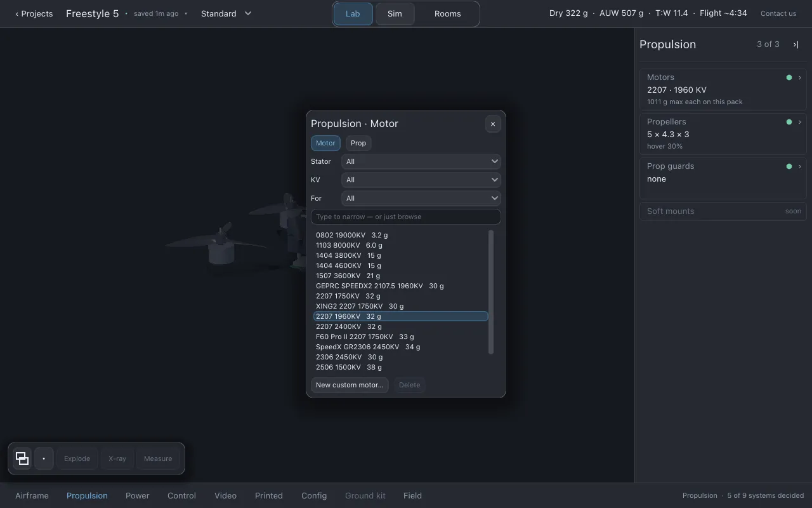Select the 2506 1500KV motor

click(401, 367)
